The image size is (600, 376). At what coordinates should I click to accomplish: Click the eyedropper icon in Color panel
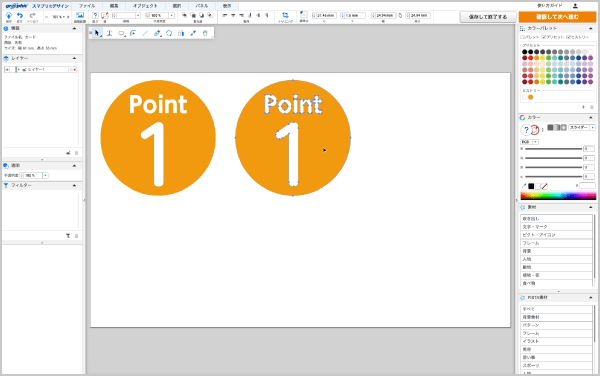pos(524,186)
